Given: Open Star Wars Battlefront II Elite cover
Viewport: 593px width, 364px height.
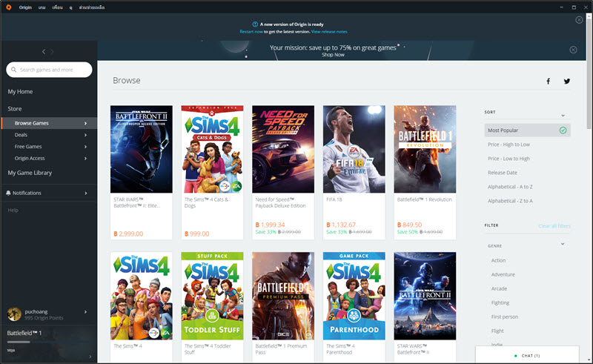Looking at the screenshot, I should [x=141, y=149].
